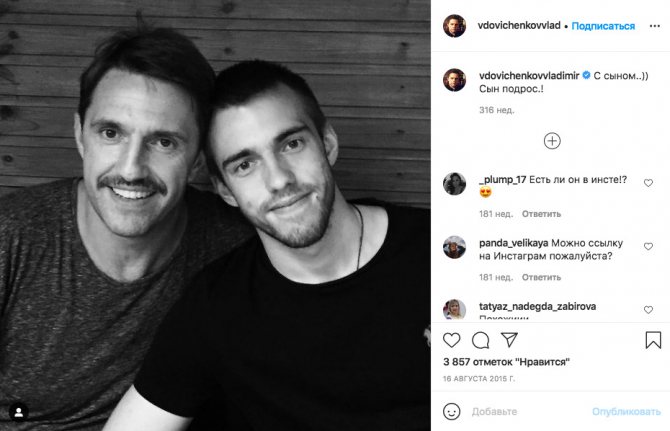The width and height of the screenshot is (670, 431).
Task: Click the share paper plane icon
Action: 509,340
